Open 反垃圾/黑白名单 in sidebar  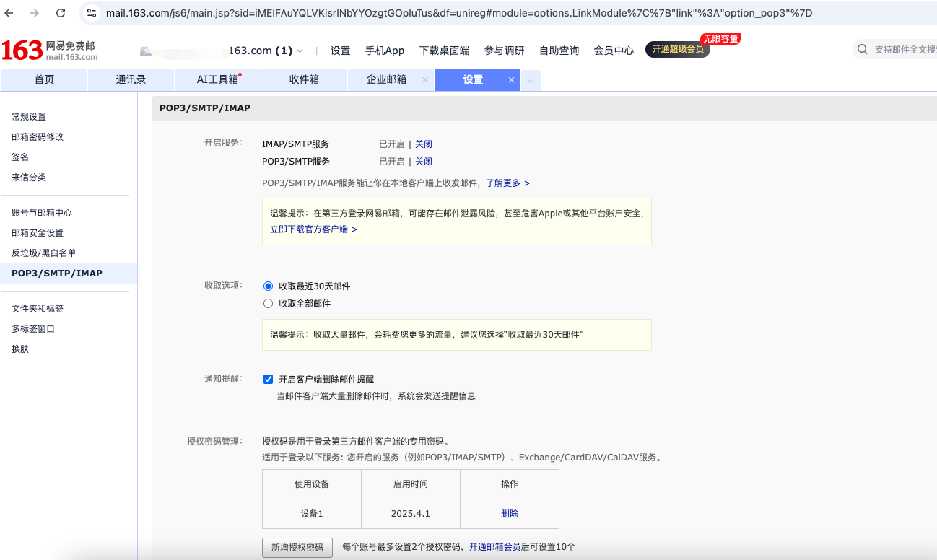[43, 253]
